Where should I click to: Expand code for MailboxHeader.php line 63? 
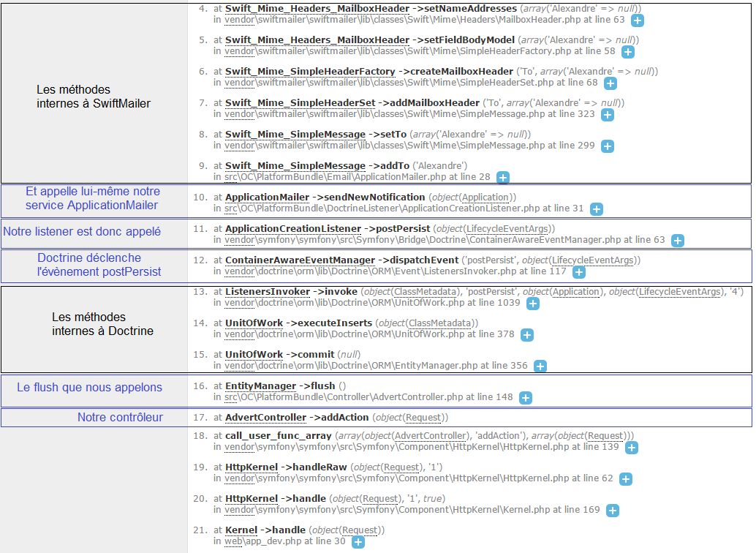(x=638, y=20)
